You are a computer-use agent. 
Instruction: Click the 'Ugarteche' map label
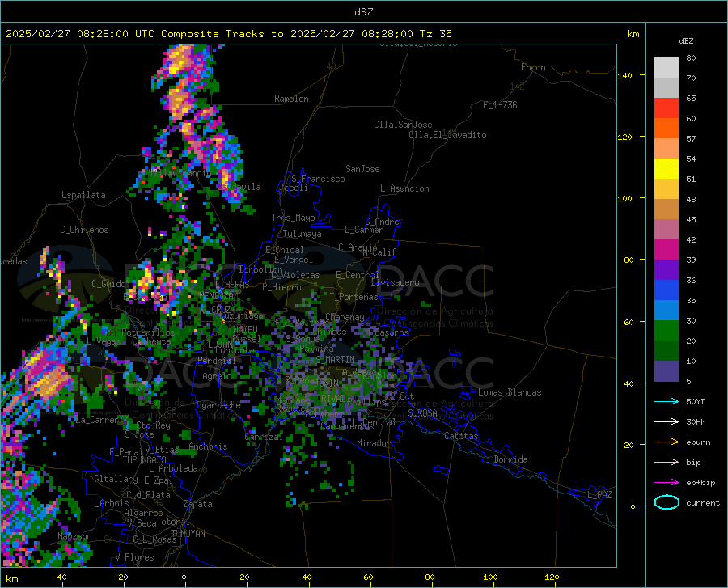point(218,405)
